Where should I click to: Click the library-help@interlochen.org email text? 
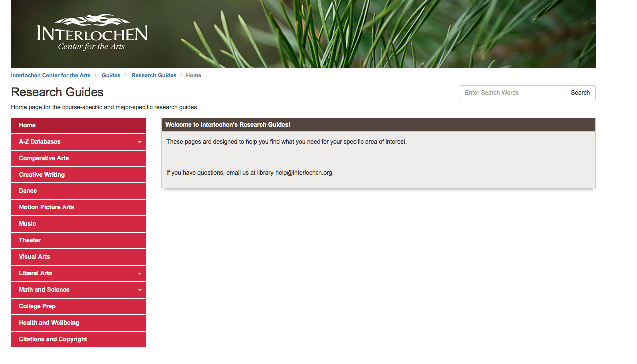click(x=295, y=173)
